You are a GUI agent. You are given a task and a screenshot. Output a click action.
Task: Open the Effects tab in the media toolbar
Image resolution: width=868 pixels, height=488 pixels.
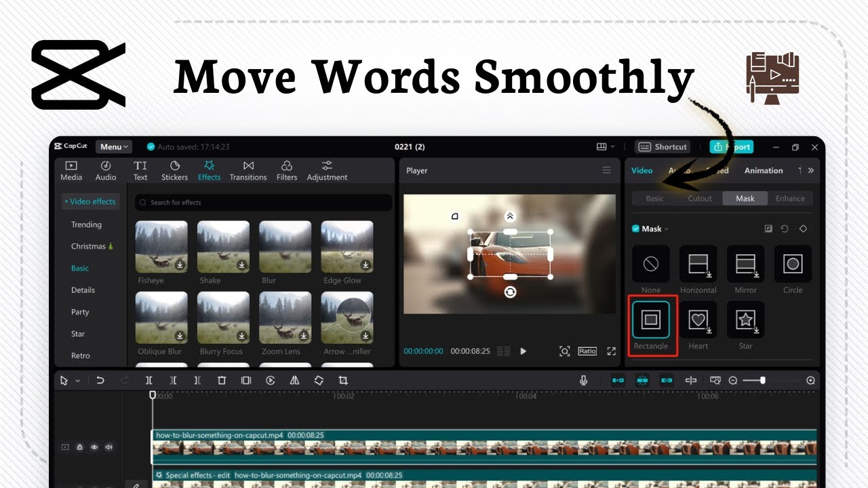(209, 170)
